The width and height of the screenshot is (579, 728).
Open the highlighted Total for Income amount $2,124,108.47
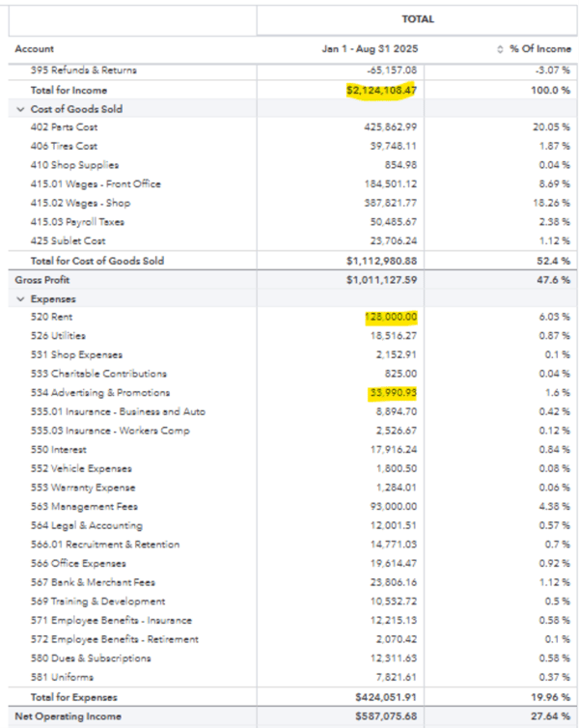[x=382, y=90]
